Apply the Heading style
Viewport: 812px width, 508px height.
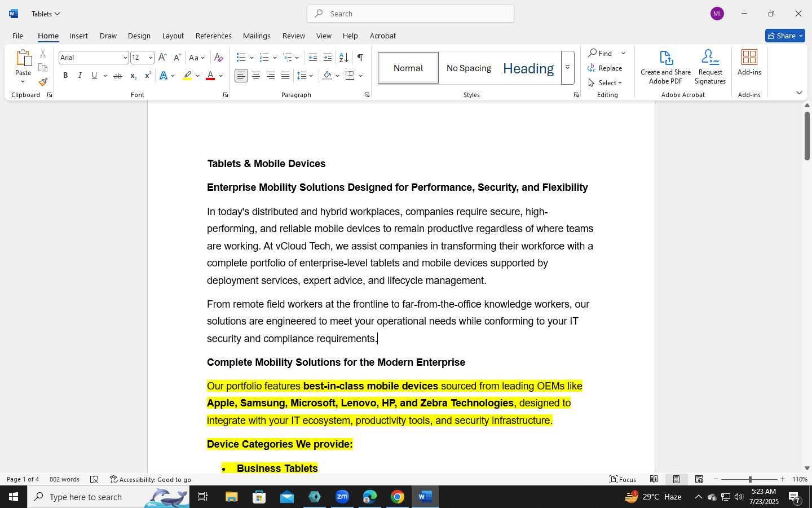pos(528,68)
